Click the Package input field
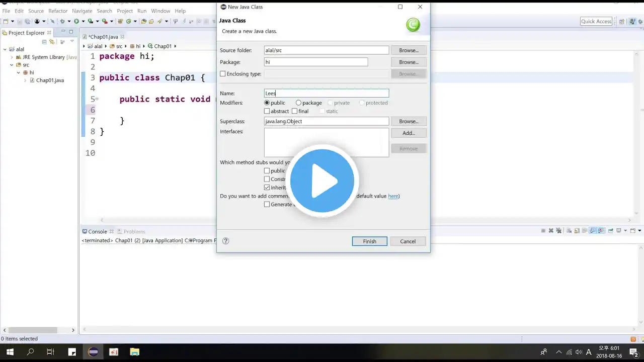Screen dimensions: 644x362 click(x=316, y=62)
